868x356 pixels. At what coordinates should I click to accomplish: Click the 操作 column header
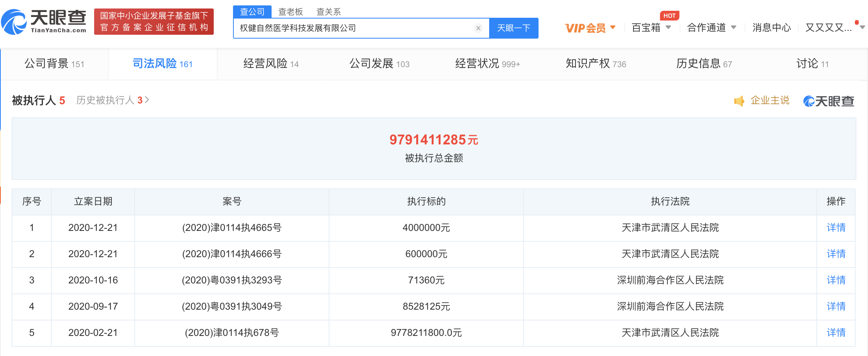[x=836, y=202]
